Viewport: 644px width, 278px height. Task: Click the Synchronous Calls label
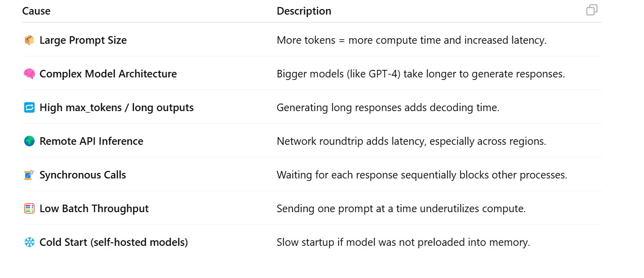[83, 175]
